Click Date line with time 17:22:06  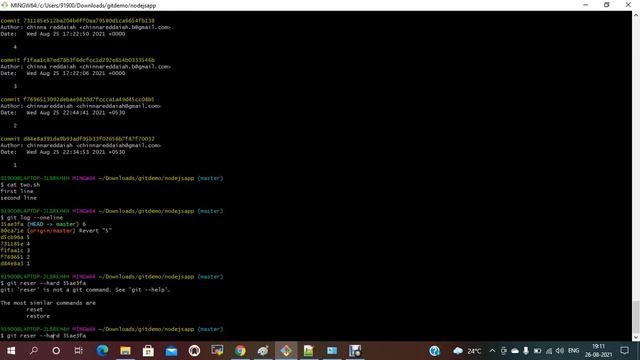click(63, 73)
